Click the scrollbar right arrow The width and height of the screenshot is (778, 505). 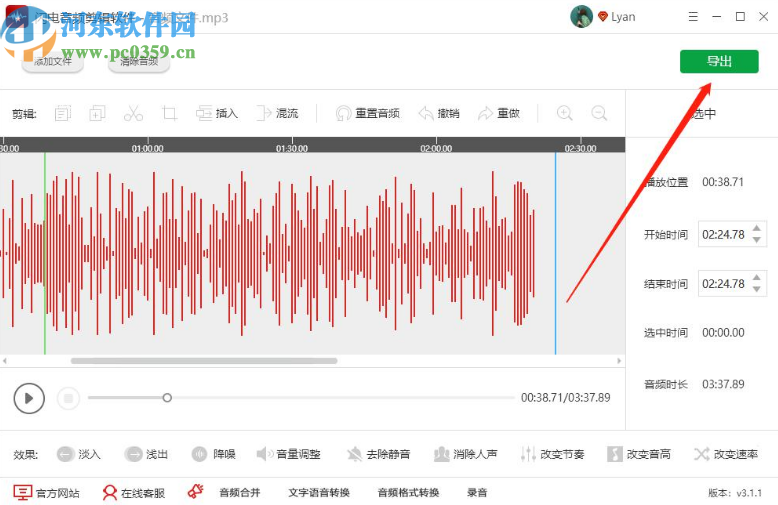[619, 361]
